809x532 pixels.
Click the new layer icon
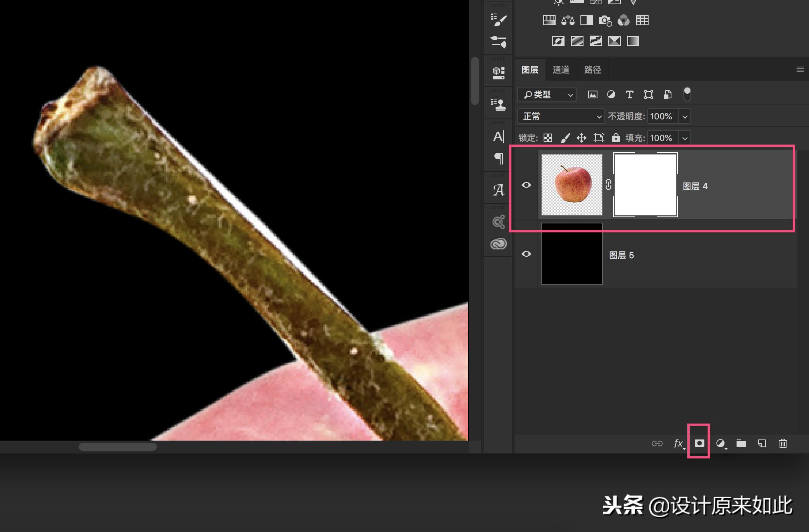click(761, 444)
